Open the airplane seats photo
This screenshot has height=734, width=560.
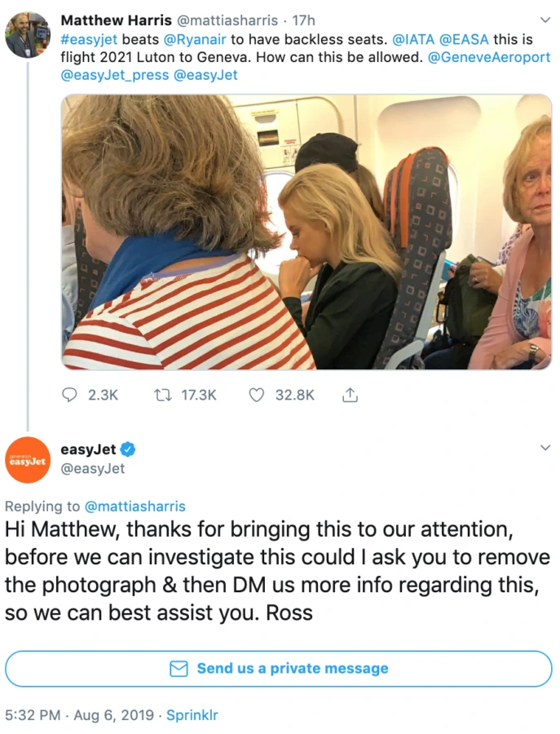[306, 232]
